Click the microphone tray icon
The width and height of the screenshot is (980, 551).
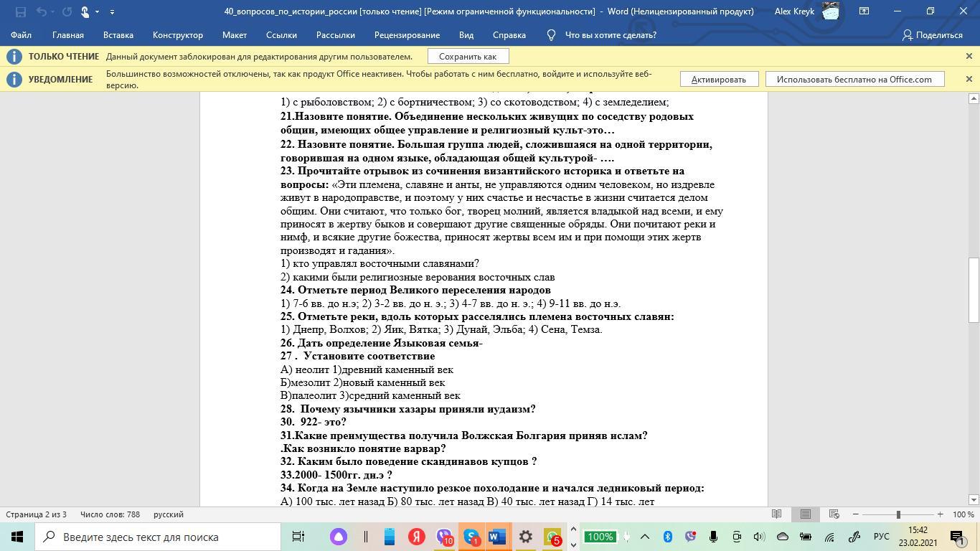[713, 537]
